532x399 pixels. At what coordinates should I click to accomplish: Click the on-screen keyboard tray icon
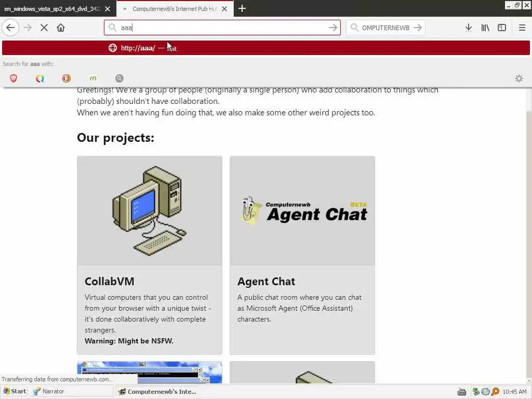[462, 392]
